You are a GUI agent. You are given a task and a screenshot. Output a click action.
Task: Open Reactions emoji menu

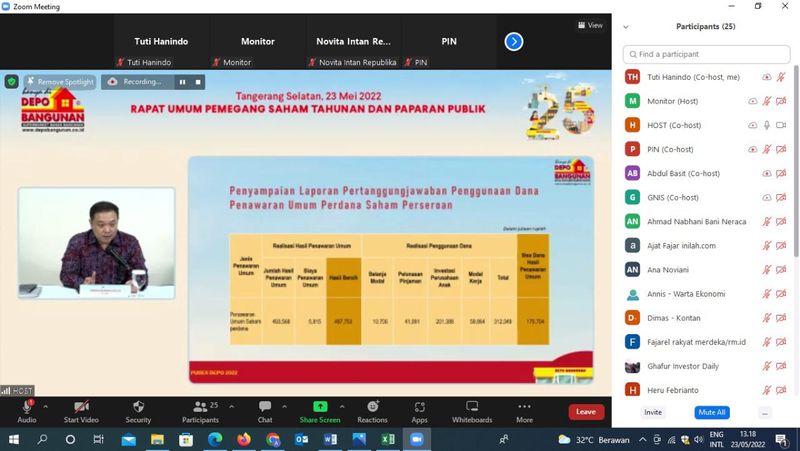point(372,411)
